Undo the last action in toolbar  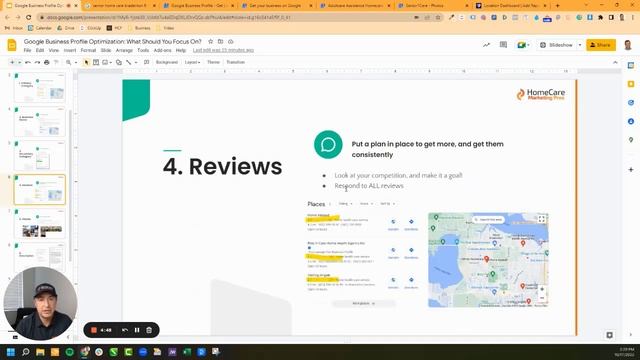[x=28, y=62]
